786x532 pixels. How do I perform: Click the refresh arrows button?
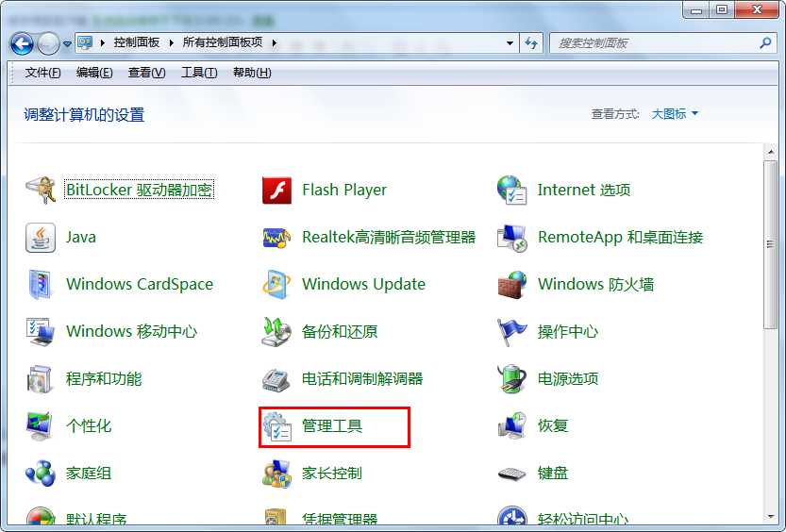(531, 43)
